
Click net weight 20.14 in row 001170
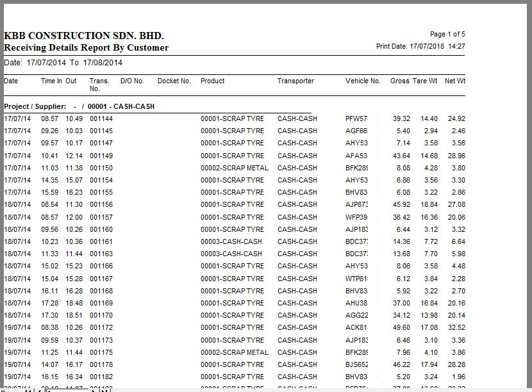pos(456,316)
